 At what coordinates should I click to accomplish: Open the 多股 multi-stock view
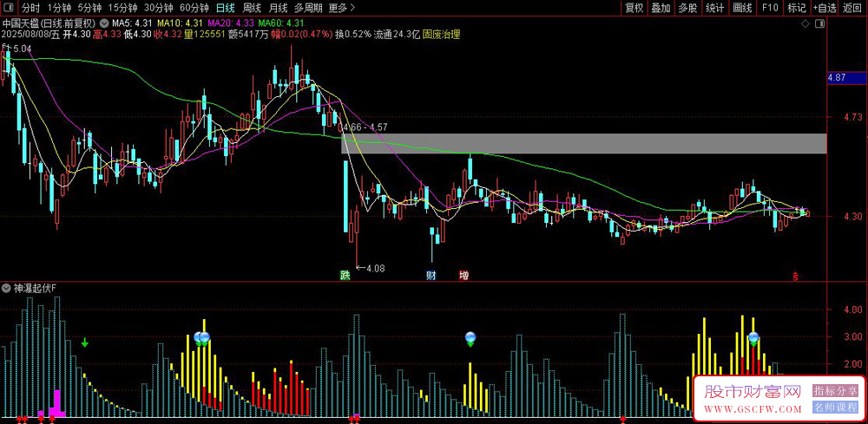[x=687, y=8]
